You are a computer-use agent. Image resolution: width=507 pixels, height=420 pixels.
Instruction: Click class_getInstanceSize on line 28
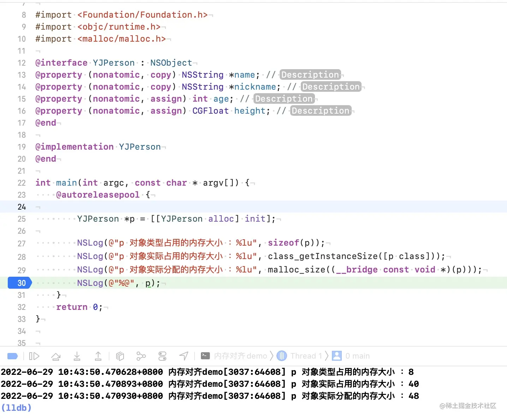click(323, 256)
